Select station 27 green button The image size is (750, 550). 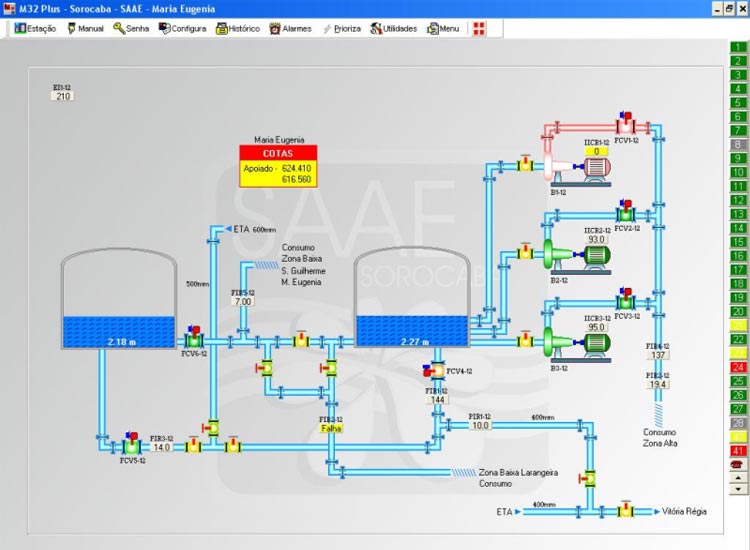click(738, 409)
